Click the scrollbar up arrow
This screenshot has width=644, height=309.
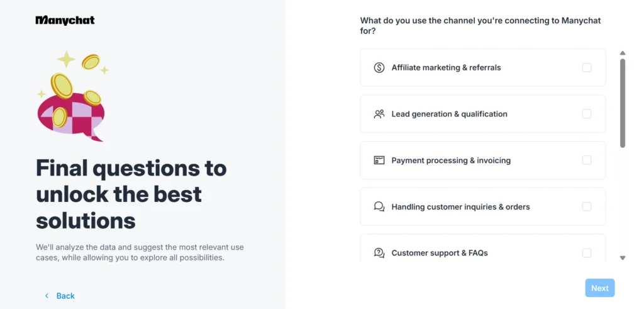[x=623, y=53]
